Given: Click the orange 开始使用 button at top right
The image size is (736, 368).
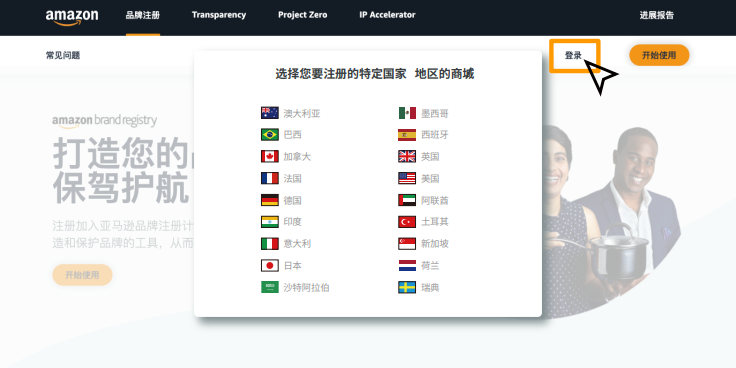Looking at the screenshot, I should (x=659, y=55).
